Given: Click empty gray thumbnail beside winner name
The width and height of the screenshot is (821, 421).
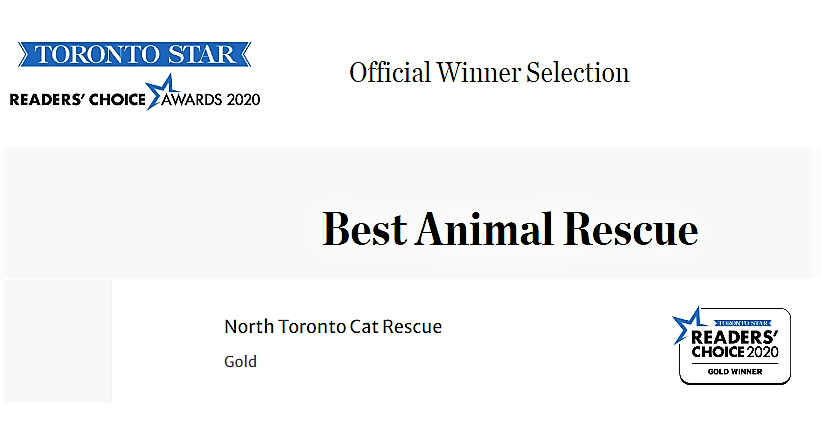Looking at the screenshot, I should pos(58,341).
